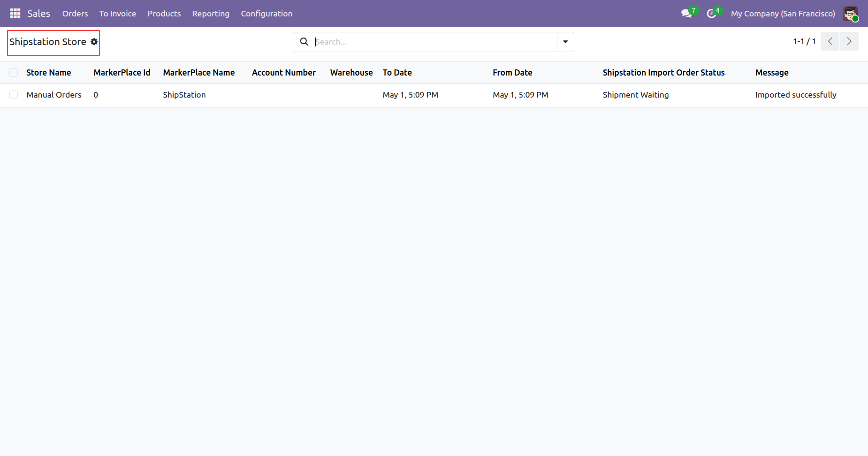Open the apps grid home menu icon
The width and height of the screenshot is (868, 456).
15,14
